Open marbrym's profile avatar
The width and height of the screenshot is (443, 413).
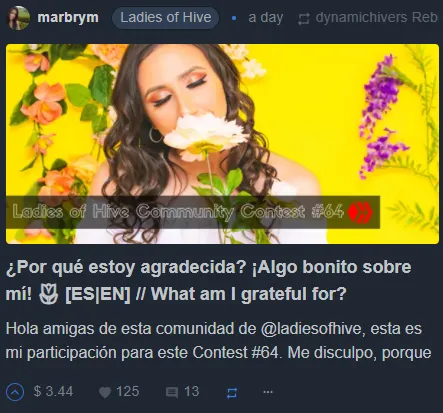tap(18, 18)
